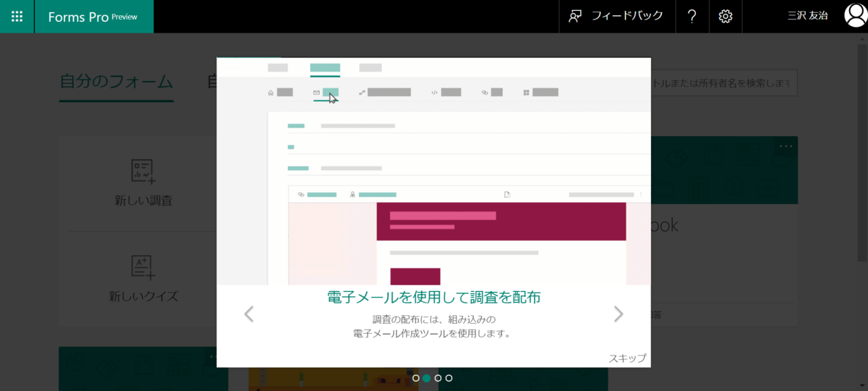Click スキップ to skip the tour
The image size is (868, 391).
click(627, 358)
